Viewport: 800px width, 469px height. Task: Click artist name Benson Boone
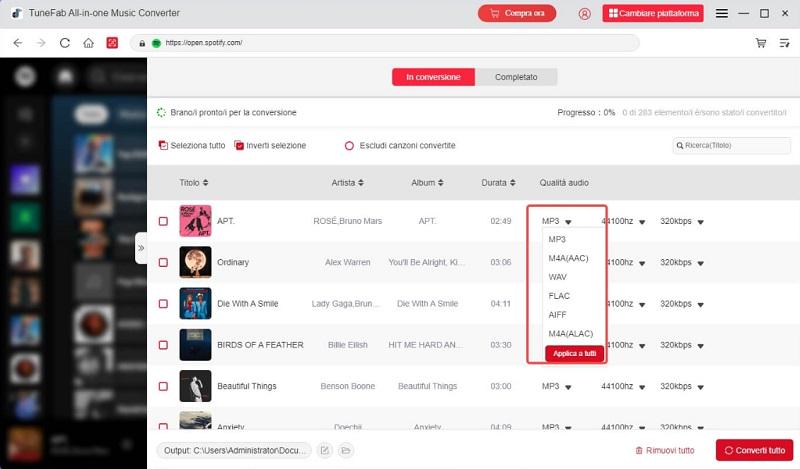347,386
